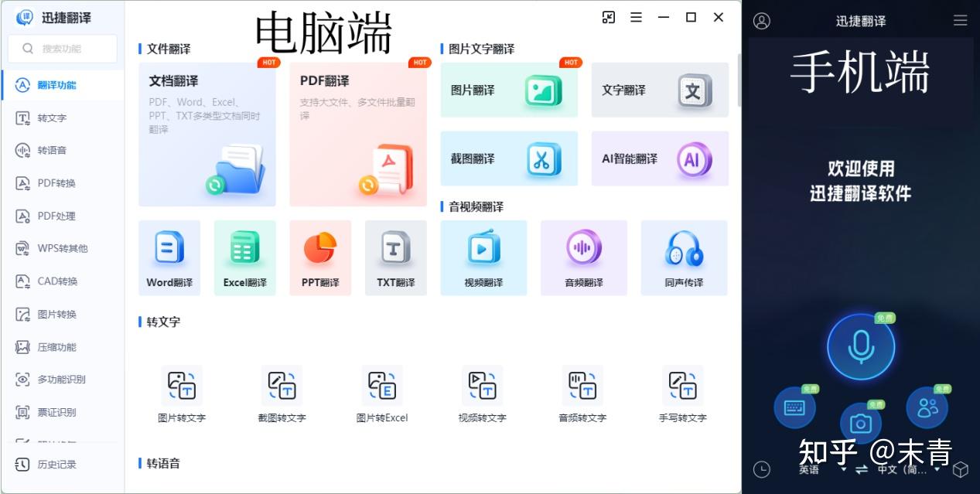The height and width of the screenshot is (494, 980).
Task: Click the compact window mode icon
Action: point(609,17)
